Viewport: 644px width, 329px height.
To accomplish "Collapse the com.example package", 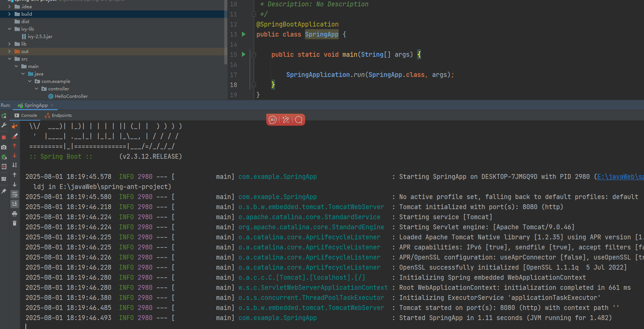I will [x=30, y=81].
